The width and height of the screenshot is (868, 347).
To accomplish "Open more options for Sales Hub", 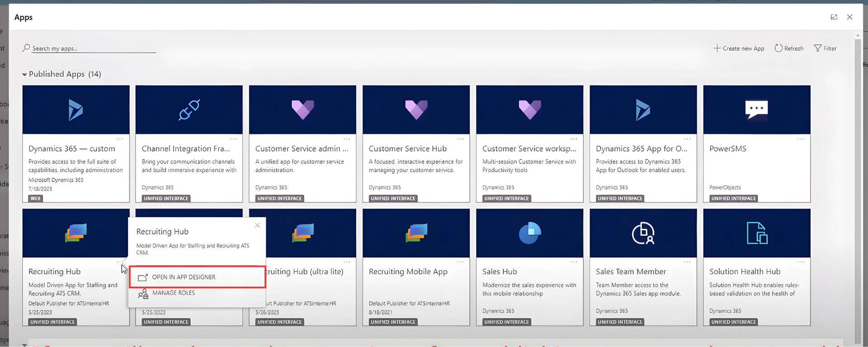I will coord(574,262).
